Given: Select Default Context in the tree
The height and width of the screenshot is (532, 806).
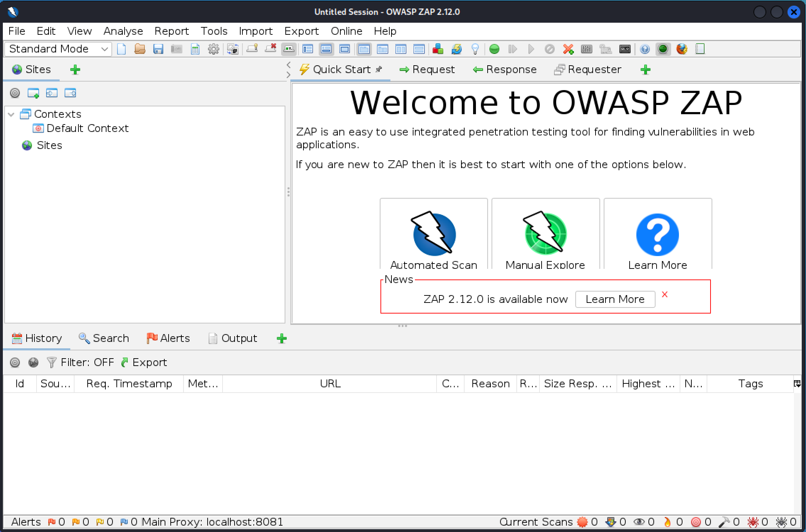Looking at the screenshot, I should 87,128.
